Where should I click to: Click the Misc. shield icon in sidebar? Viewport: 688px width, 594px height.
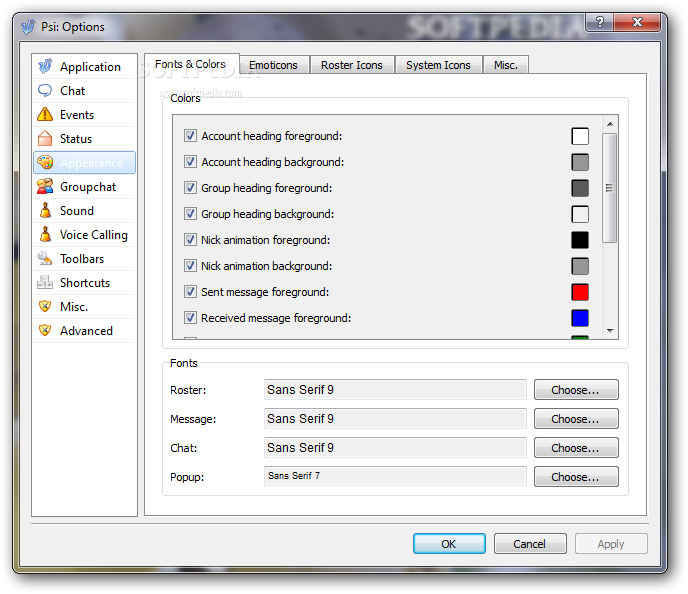[x=45, y=306]
